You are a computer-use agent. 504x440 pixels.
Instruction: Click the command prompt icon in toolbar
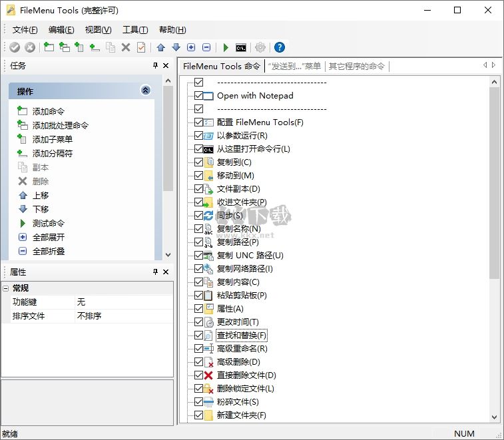241,47
